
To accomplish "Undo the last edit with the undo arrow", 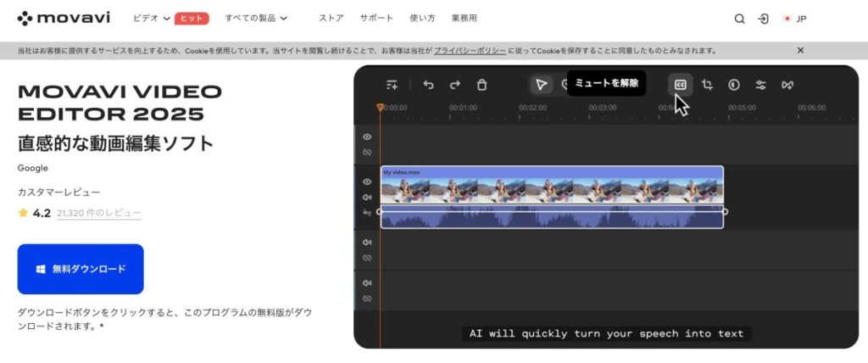I will click(428, 85).
